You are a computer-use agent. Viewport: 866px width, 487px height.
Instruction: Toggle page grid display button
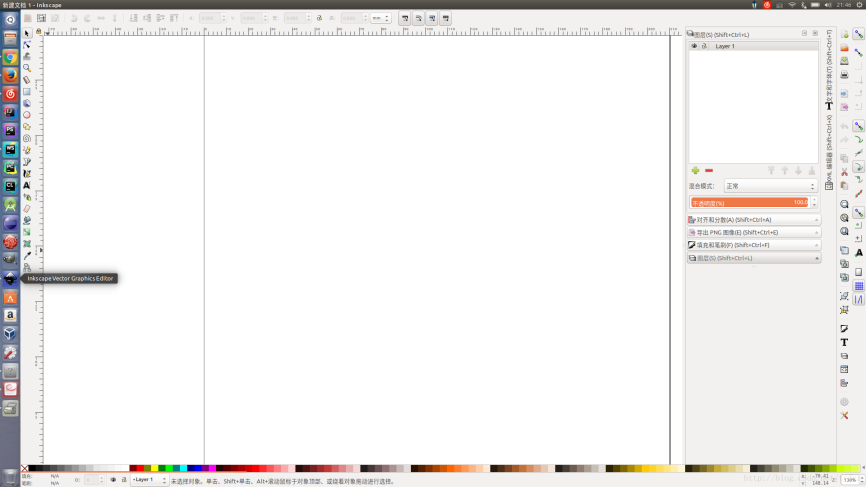coord(858,285)
